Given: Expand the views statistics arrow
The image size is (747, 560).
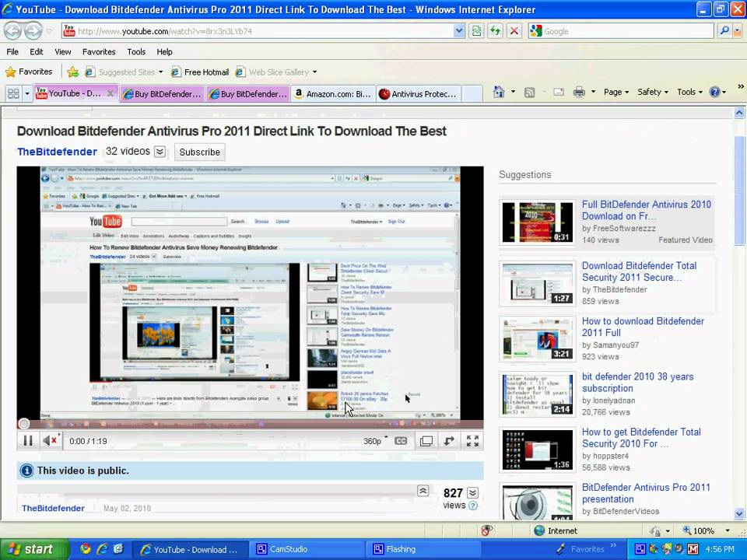Looking at the screenshot, I should click(472, 493).
